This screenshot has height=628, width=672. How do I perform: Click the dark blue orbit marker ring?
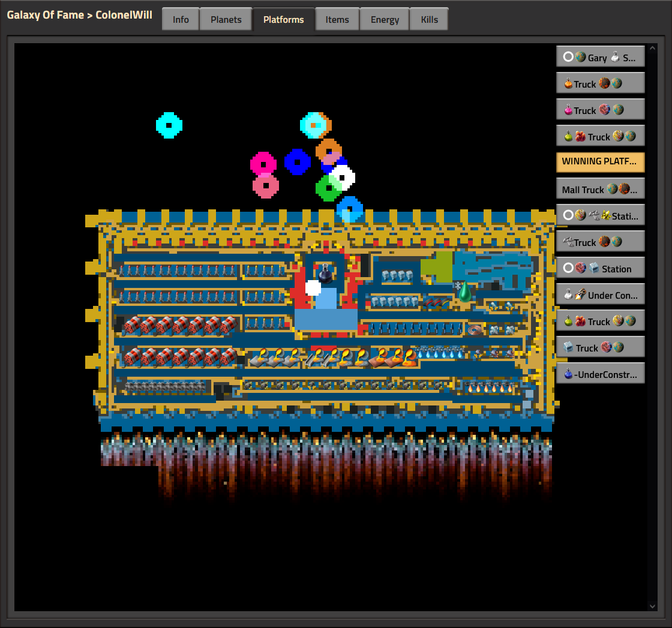(x=298, y=162)
